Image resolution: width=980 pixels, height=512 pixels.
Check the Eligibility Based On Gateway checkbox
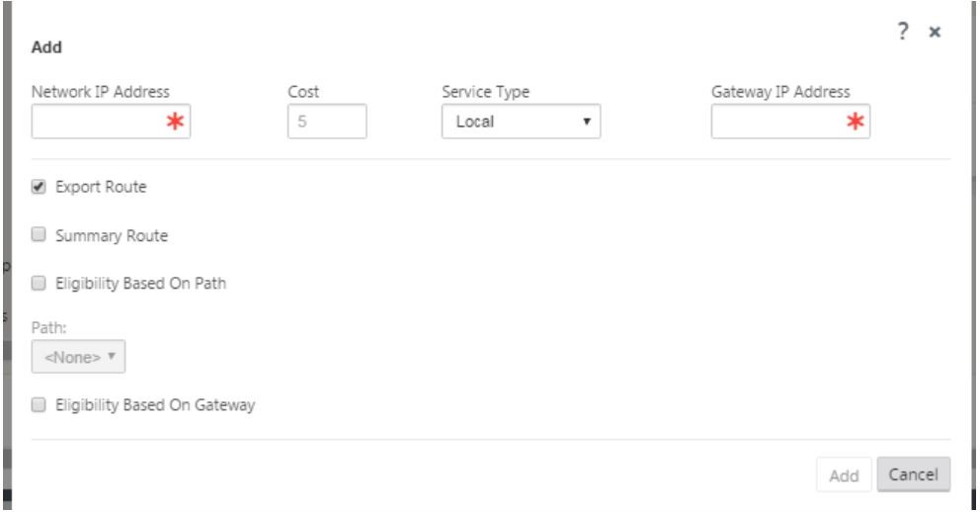click(x=39, y=405)
